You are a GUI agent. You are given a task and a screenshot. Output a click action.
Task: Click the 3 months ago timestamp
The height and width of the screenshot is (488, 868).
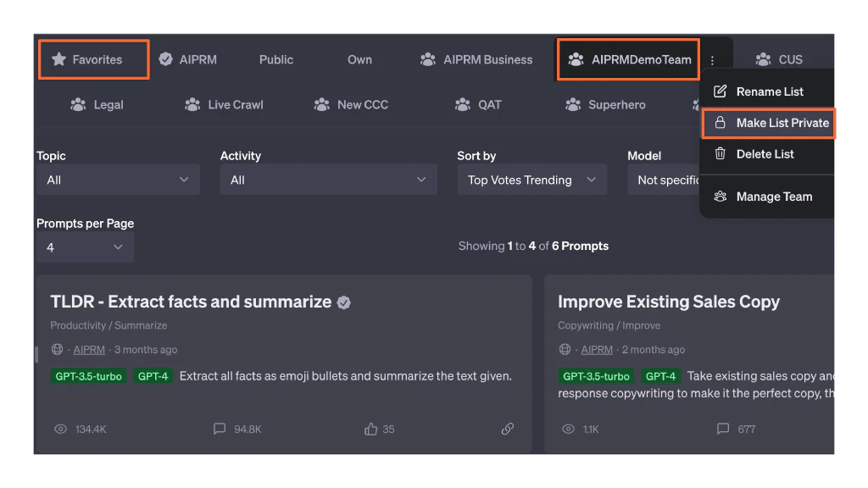(x=146, y=350)
